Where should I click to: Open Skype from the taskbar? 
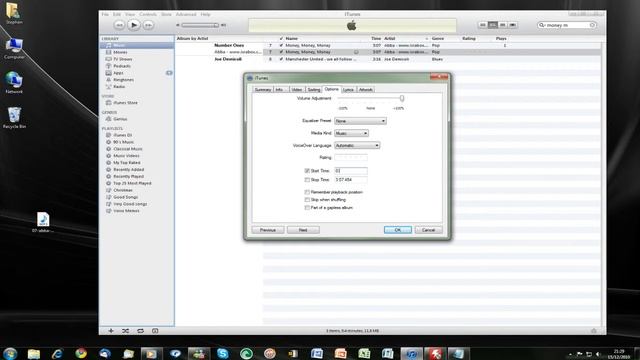(222, 353)
